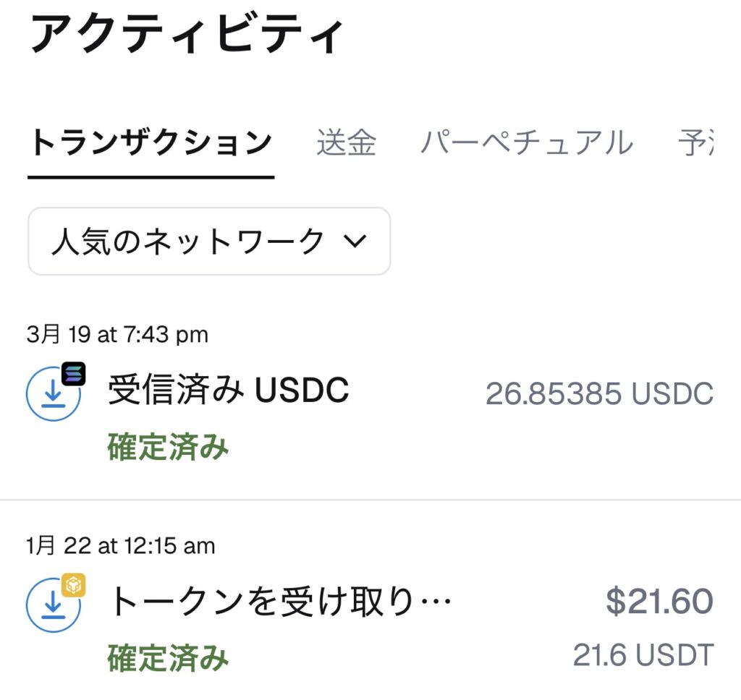The width and height of the screenshot is (741, 700).
Task: Click the 21.6 USDT amount
Action: point(643,655)
